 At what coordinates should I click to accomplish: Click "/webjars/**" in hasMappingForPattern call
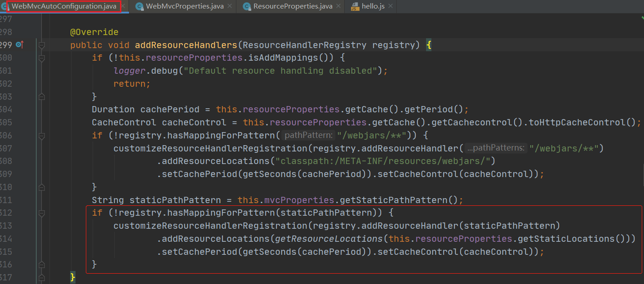click(x=372, y=135)
